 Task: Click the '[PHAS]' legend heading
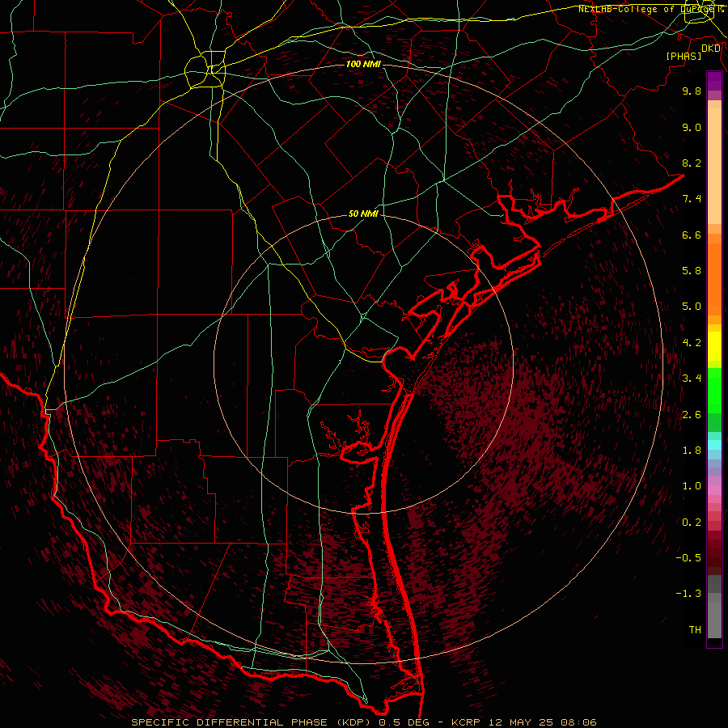tap(684, 56)
